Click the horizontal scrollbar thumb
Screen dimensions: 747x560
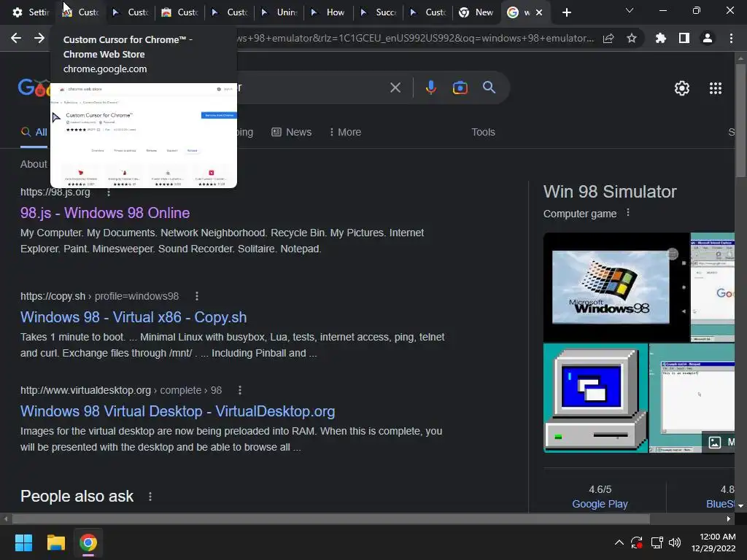[x=330, y=518]
